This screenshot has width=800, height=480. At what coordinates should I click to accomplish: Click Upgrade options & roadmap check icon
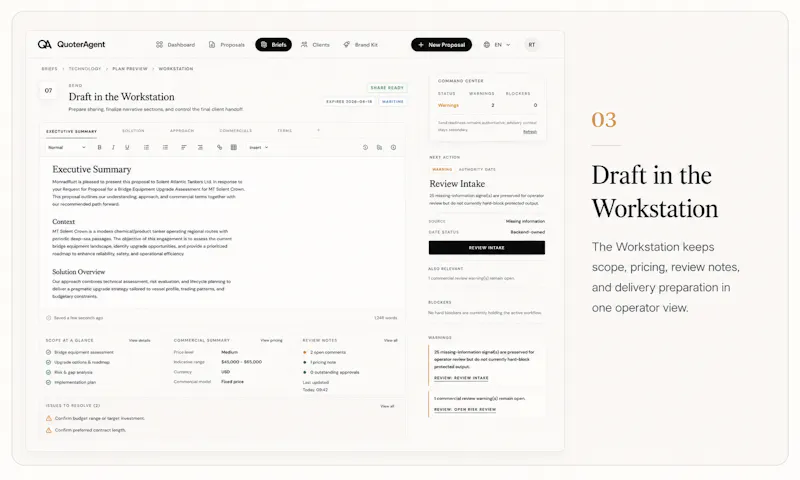(x=48, y=362)
